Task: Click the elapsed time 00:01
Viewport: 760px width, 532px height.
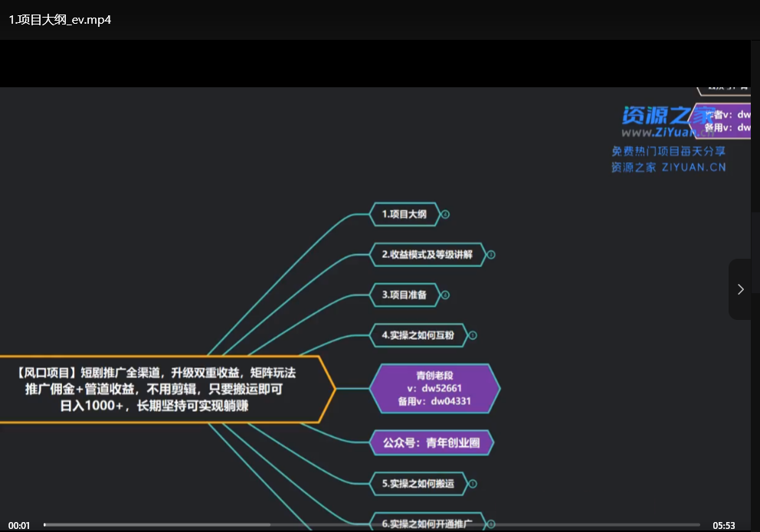Action: pos(19,525)
